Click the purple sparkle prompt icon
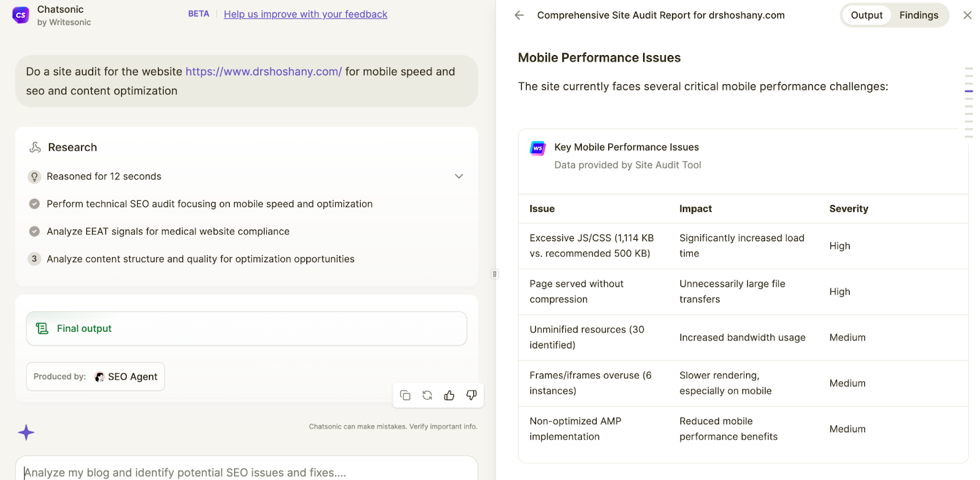980x480 pixels. click(26, 433)
